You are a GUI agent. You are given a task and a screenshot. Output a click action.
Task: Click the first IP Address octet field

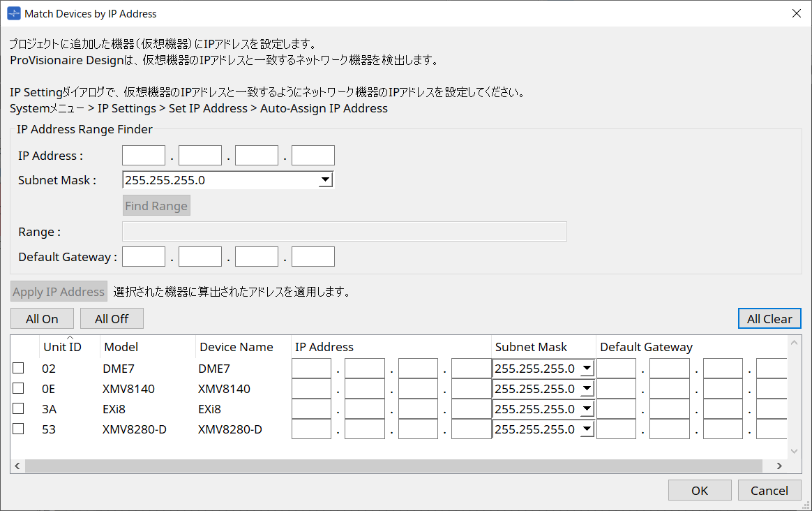143,155
